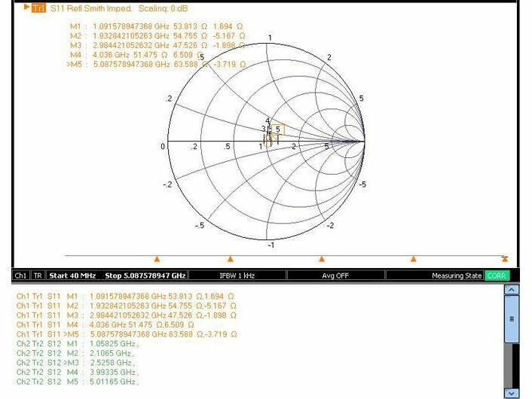Toggle the Avg OFF averaging field

pos(335,276)
